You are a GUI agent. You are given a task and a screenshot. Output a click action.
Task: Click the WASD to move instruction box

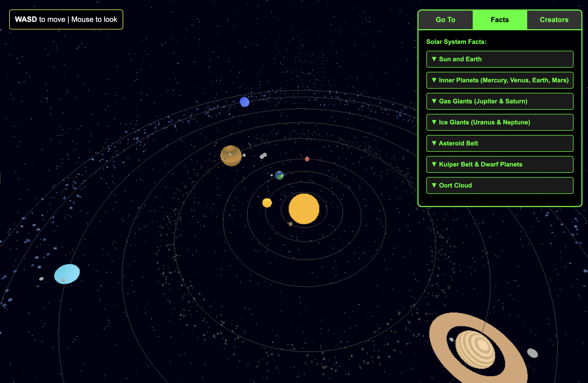tap(66, 19)
